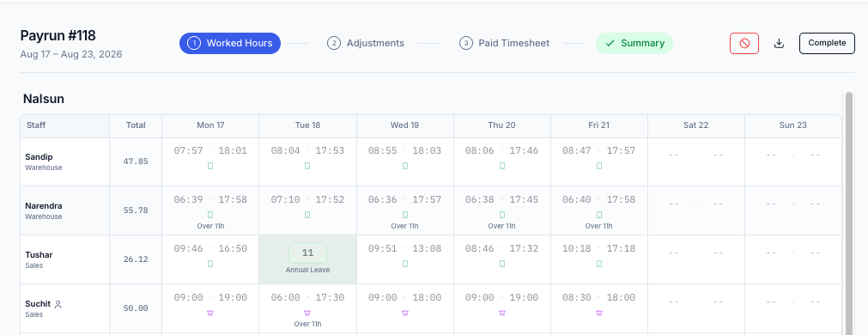Click Narendra's Thu 20 mobile clock-in icon
Screen dimensions: 868x335
click(502, 214)
